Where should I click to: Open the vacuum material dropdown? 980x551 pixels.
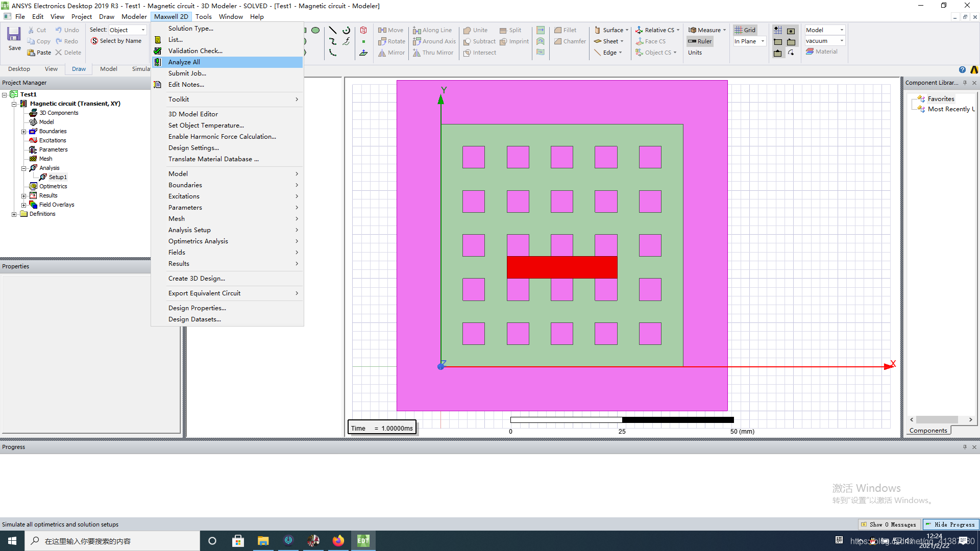[x=825, y=41]
